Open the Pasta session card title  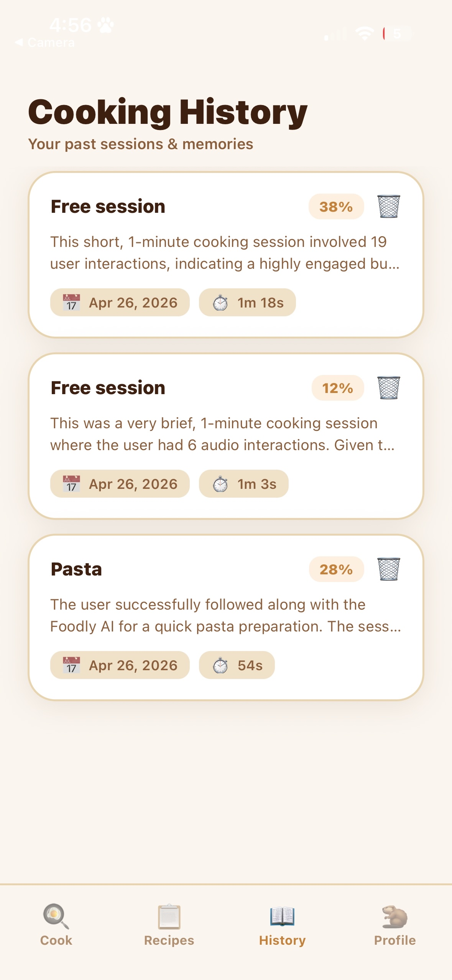[76, 569]
